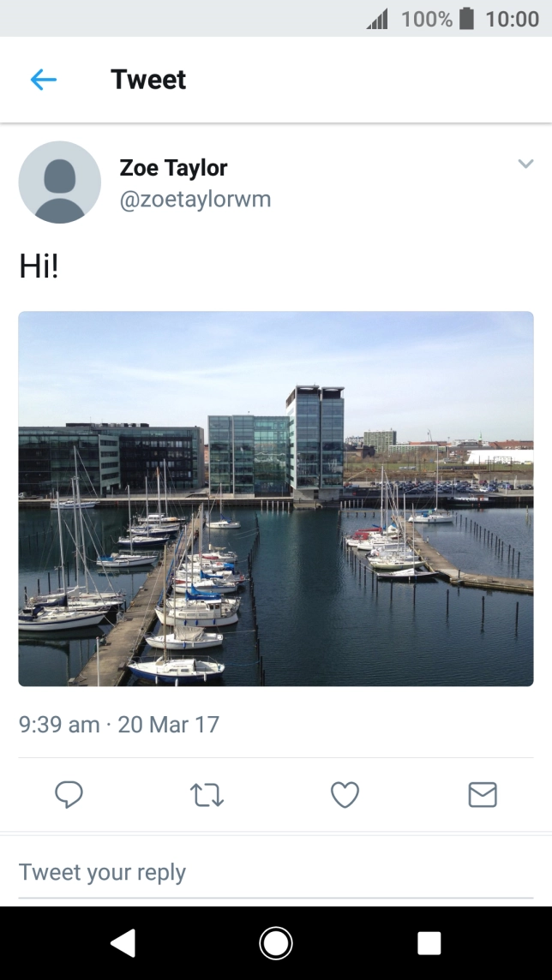This screenshot has width=552, height=980.
Task: Tap the back arrow in header
Action: tap(43, 80)
